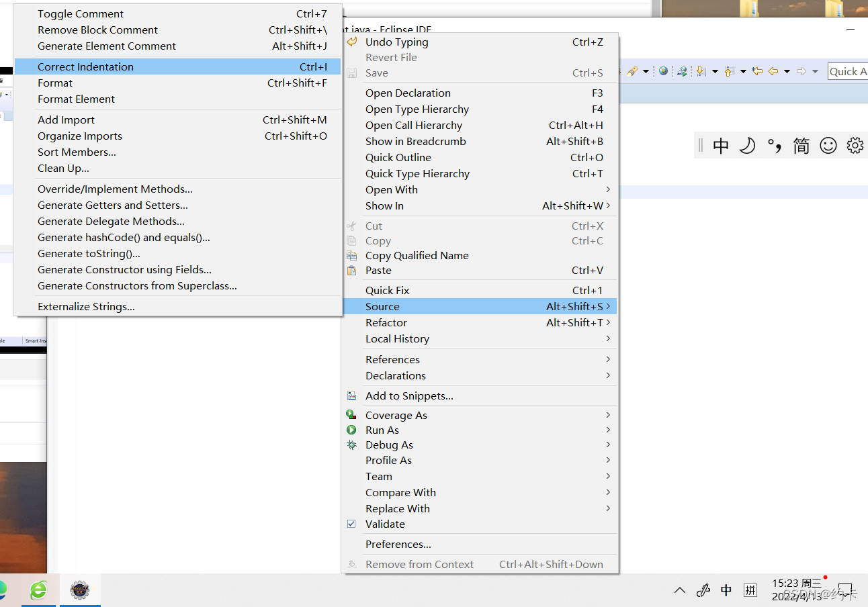
Task: Expand the Team submenu
Action: point(479,477)
